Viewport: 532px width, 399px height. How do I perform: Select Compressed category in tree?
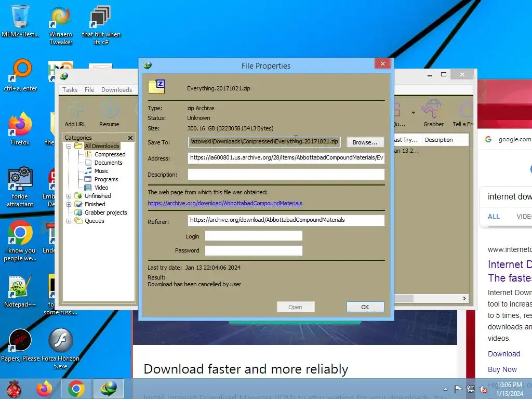pyautogui.click(x=110, y=154)
